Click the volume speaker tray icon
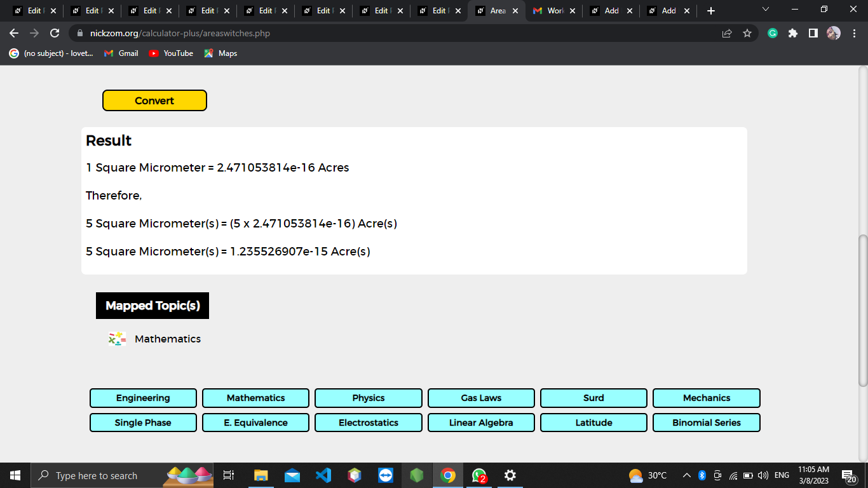 coord(763,475)
